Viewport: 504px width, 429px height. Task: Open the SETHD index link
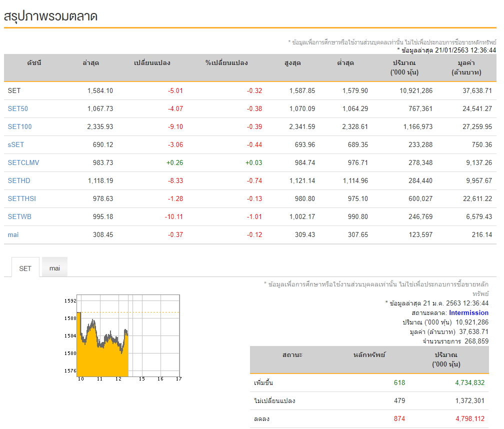(x=19, y=180)
